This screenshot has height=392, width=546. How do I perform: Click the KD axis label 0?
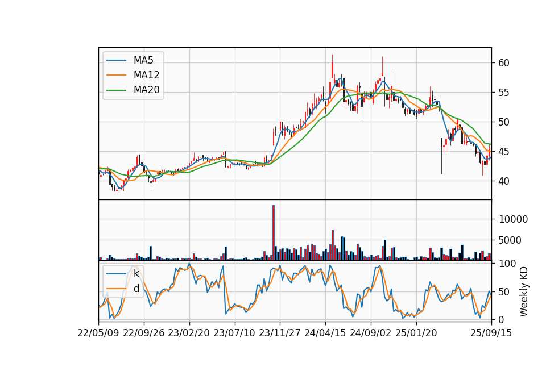(x=501, y=320)
